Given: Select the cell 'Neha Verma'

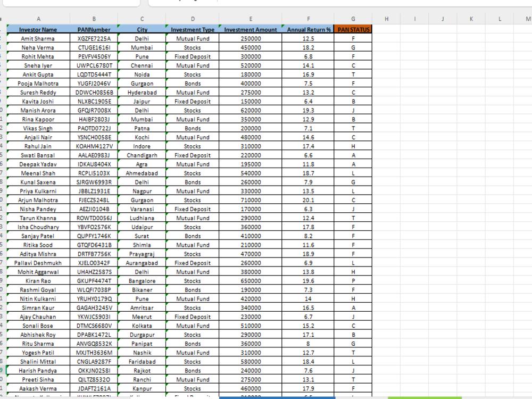Looking at the screenshot, I should click(38, 47).
